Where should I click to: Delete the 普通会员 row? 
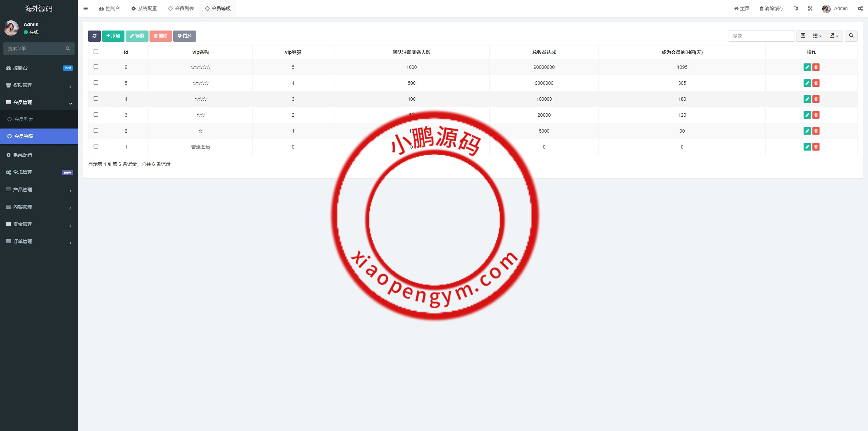click(816, 147)
